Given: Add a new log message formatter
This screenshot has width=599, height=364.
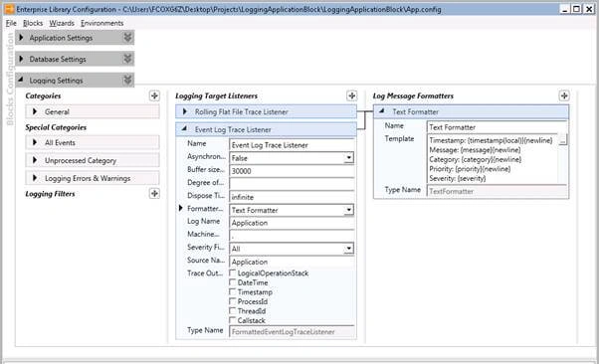Looking at the screenshot, I should tap(564, 95).
